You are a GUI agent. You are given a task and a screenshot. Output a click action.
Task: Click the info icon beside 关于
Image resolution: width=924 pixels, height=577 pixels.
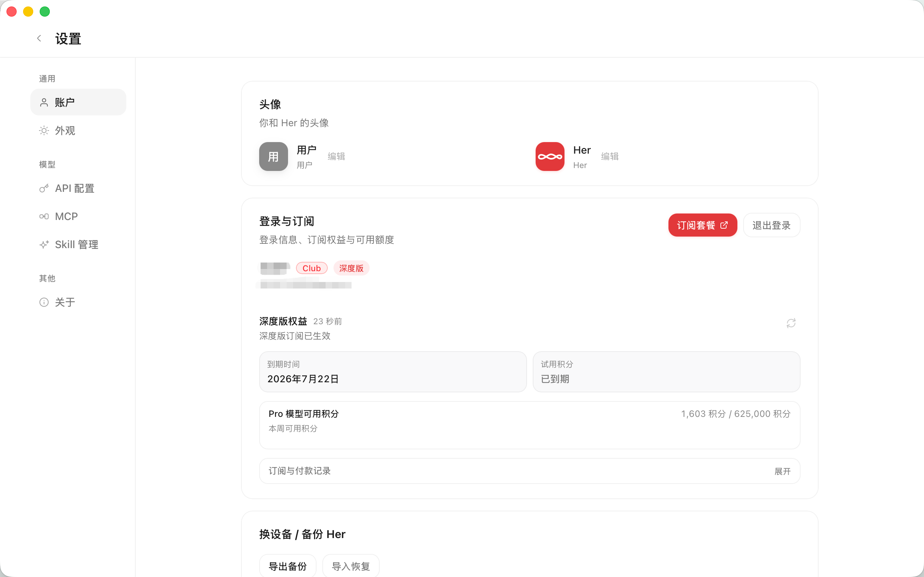[44, 302]
